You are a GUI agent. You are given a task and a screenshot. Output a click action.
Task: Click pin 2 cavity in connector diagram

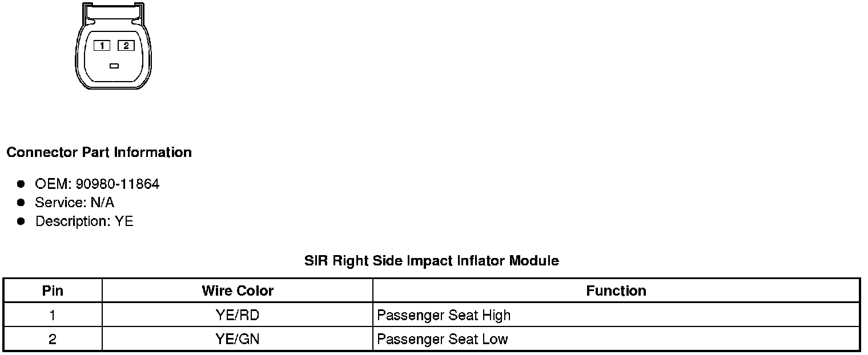126,46
